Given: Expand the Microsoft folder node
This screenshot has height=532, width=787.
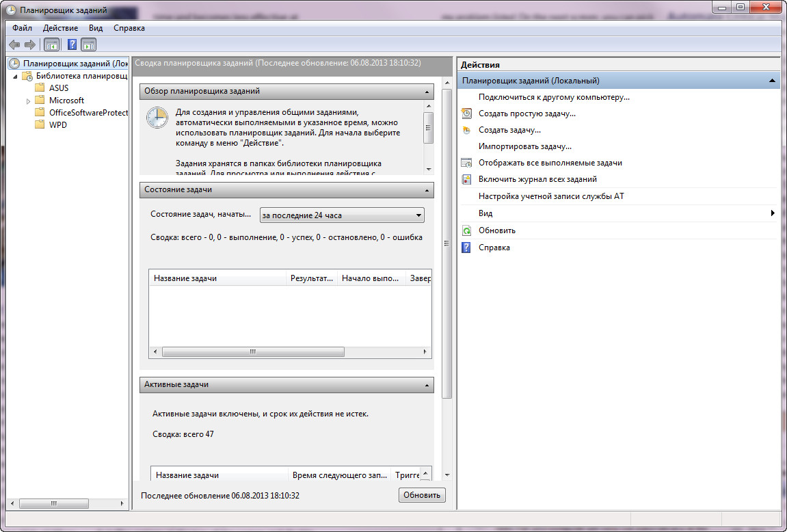Looking at the screenshot, I should tap(28, 101).
